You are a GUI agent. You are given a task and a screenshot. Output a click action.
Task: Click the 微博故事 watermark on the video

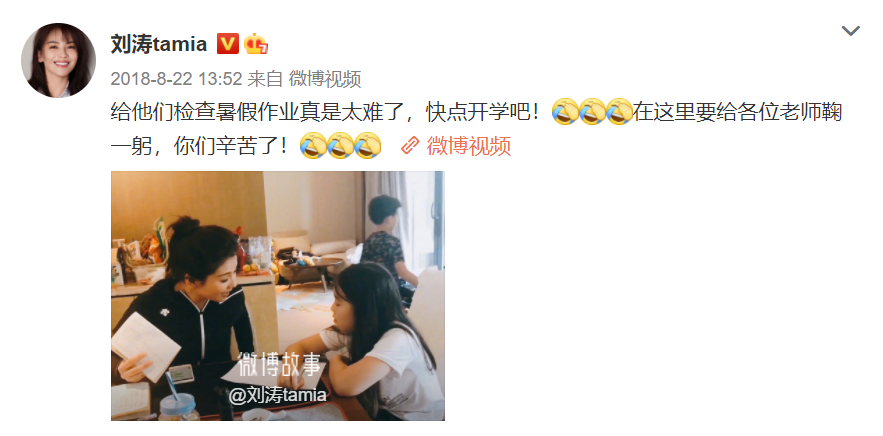click(x=279, y=364)
